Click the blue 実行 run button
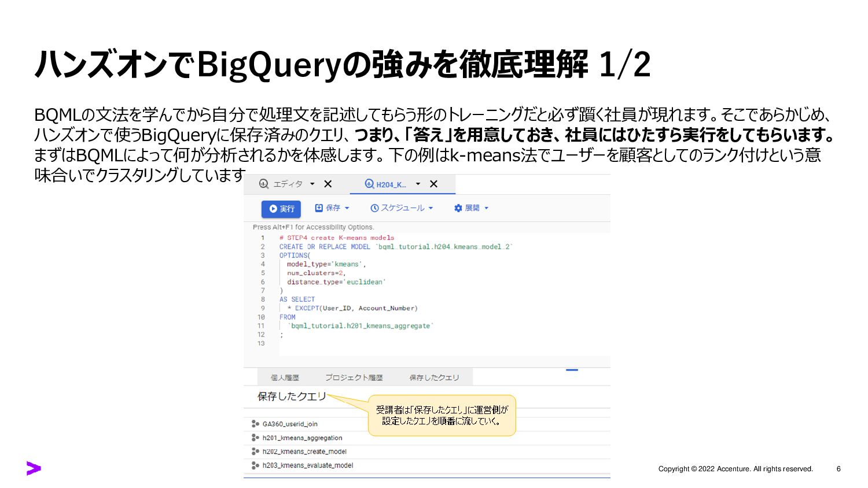The image size is (868, 488). (x=281, y=209)
